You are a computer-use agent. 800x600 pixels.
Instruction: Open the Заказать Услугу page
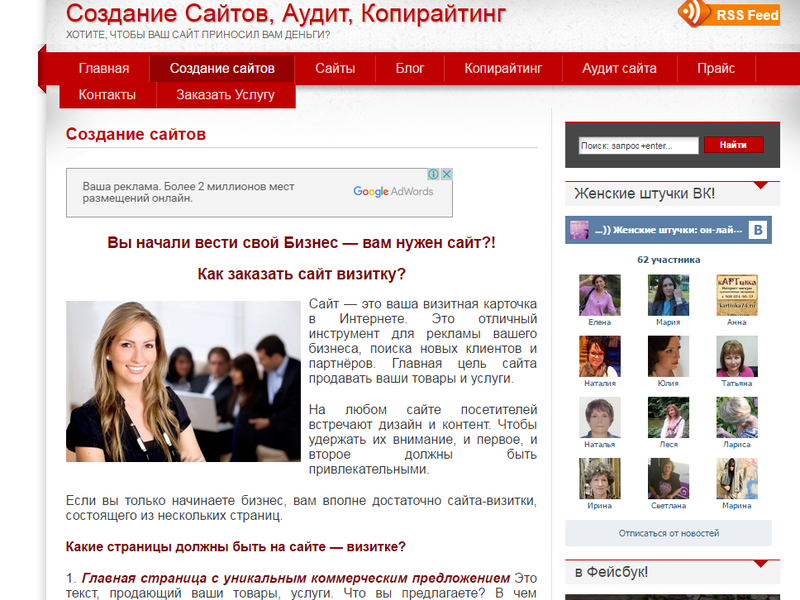click(x=224, y=95)
